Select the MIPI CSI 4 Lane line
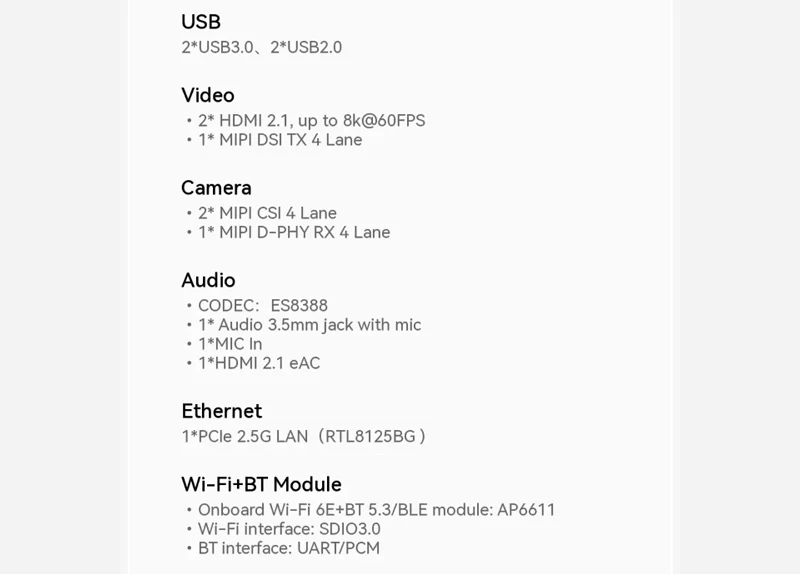 point(267,213)
